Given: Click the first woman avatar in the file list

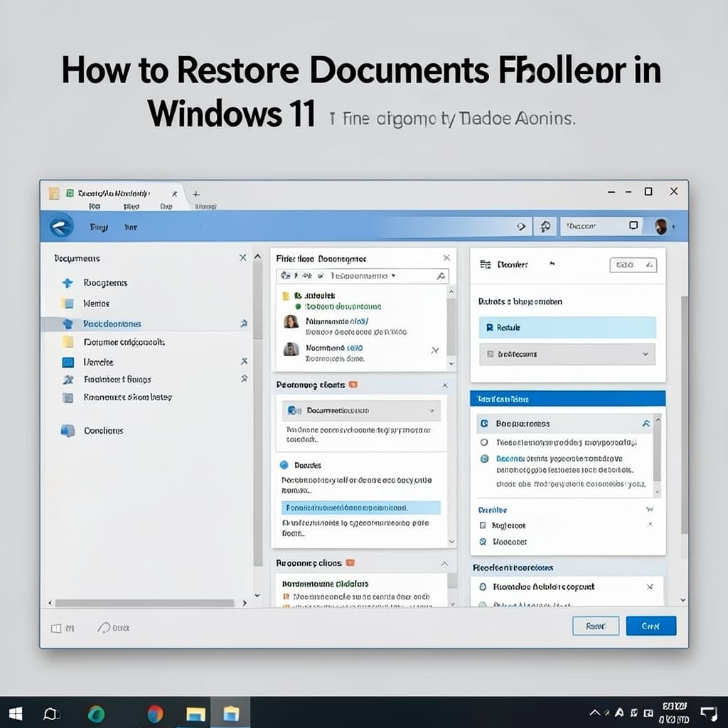Looking at the screenshot, I should tap(291, 321).
